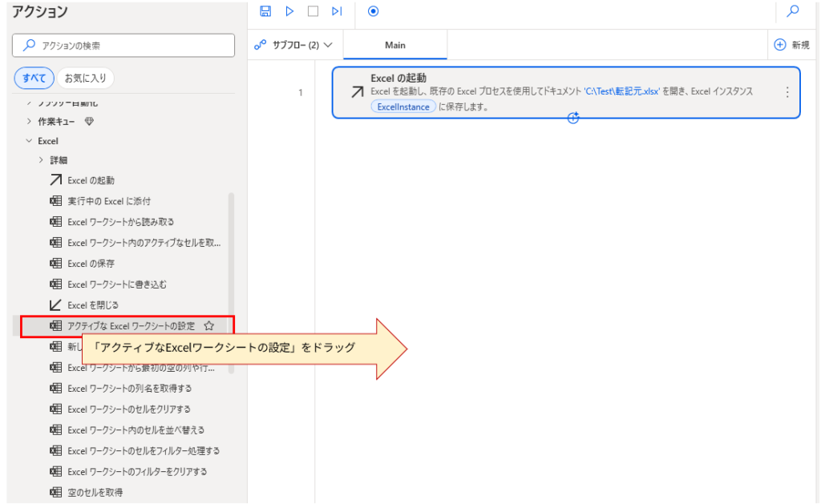The image size is (821, 504).
Task: Start the recorder with the record icon
Action: (x=371, y=11)
